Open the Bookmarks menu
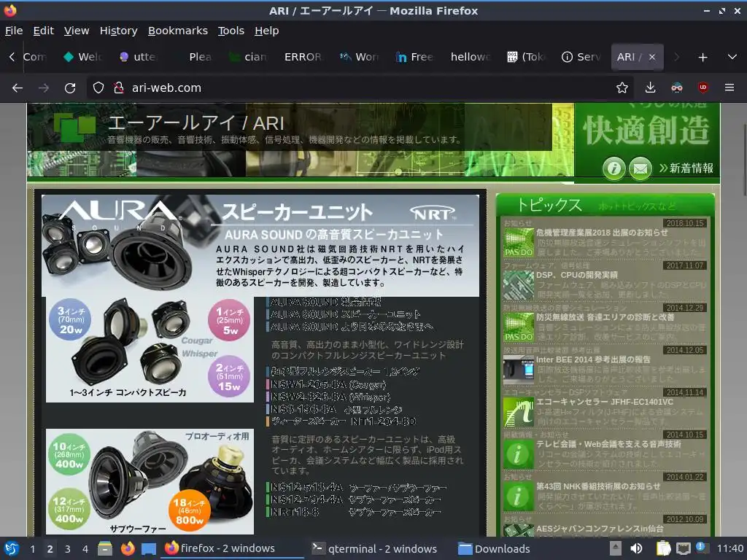Image resolution: width=747 pixels, height=560 pixels. pyautogui.click(x=178, y=31)
